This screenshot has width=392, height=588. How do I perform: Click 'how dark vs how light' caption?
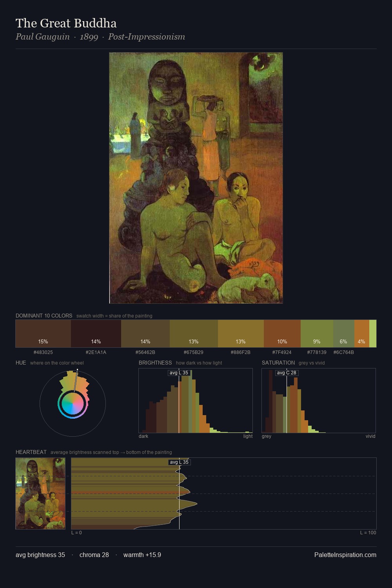tap(199, 363)
